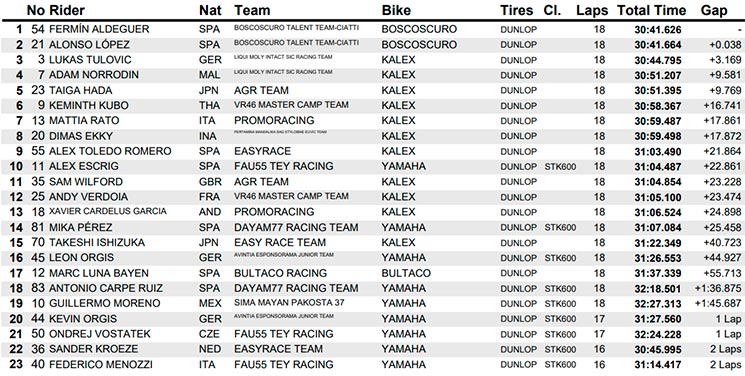
Task: Select rider Fermín Aldeguer's name
Action: pyautogui.click(x=99, y=29)
